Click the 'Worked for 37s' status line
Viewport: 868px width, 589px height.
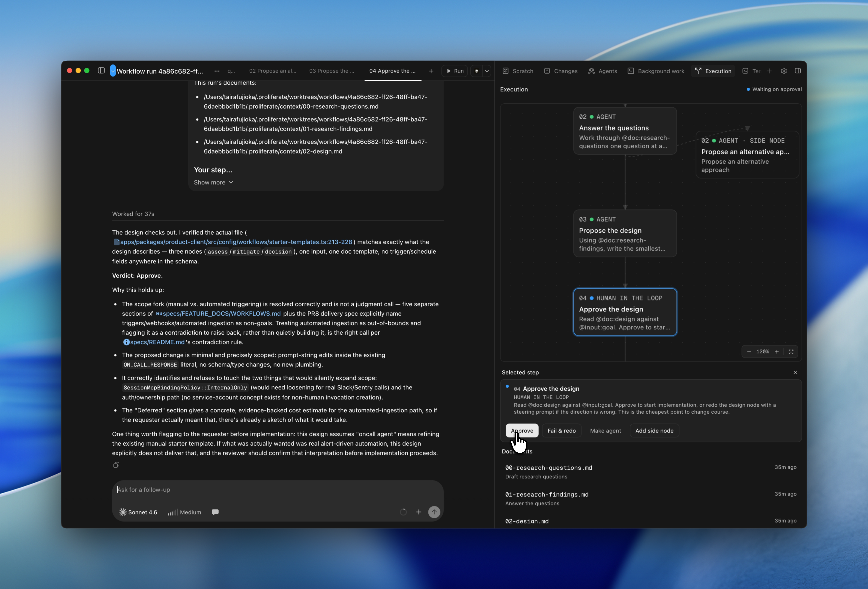133,214
